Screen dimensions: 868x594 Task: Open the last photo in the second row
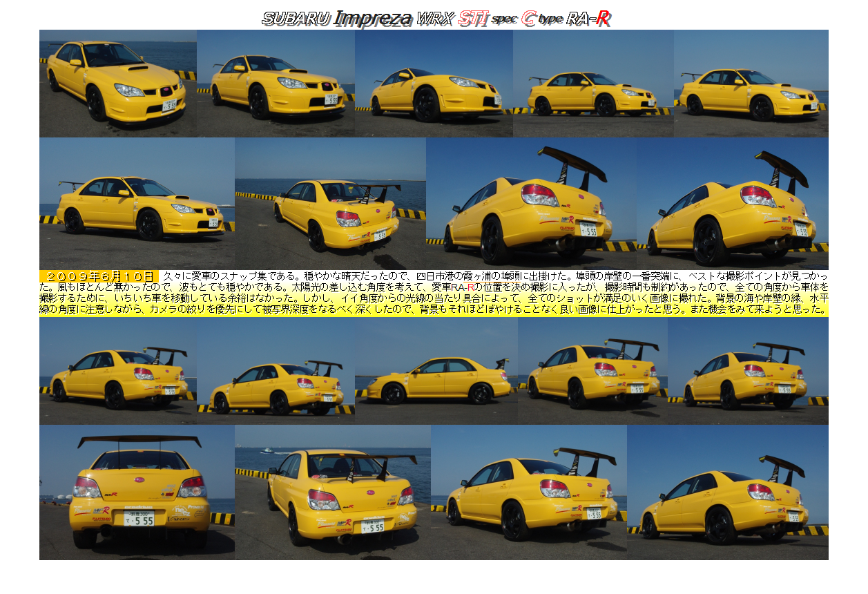pyautogui.click(x=732, y=203)
